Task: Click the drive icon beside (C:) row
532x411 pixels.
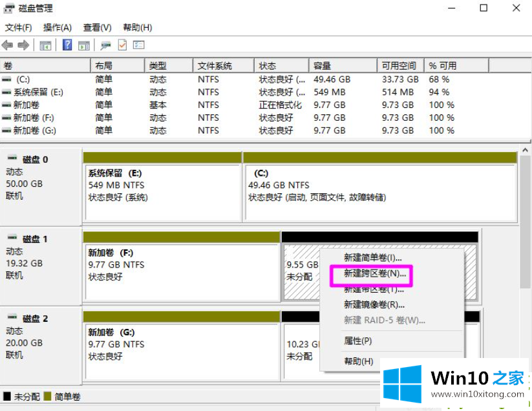Action: pyautogui.click(x=6, y=79)
